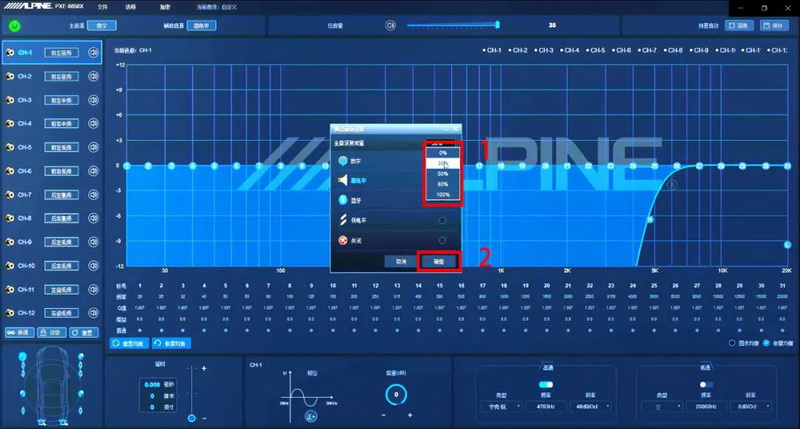The image size is (800, 429).
Task: Select the parametric EQ radio button
Action: 766,343
